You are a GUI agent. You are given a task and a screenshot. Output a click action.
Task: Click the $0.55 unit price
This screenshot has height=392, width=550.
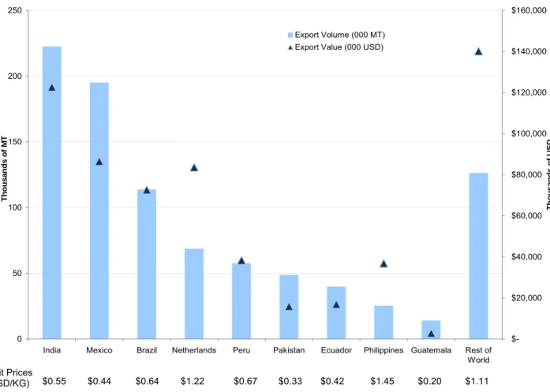pos(54,381)
